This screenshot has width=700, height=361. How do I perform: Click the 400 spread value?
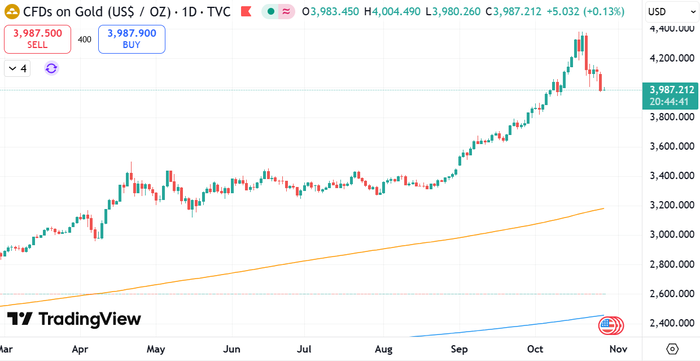(84, 40)
